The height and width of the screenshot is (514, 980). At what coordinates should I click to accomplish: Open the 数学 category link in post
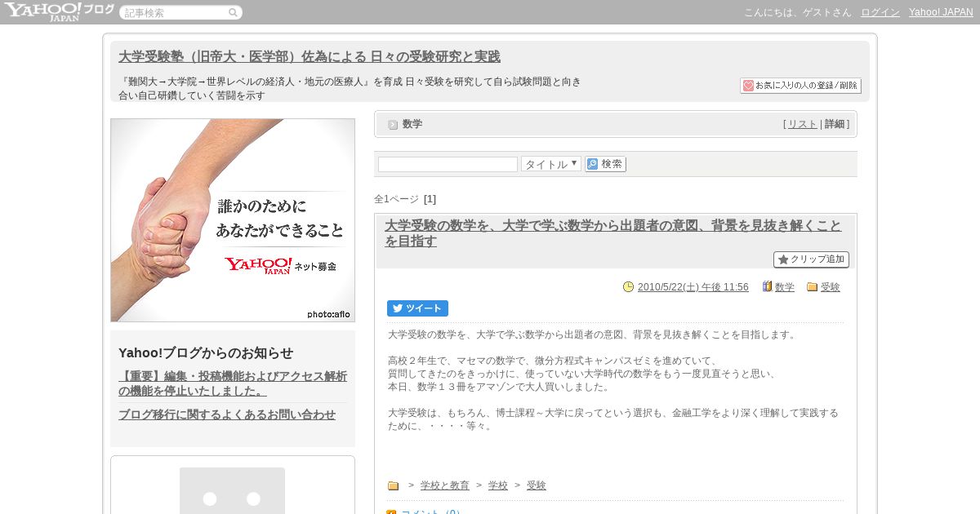click(x=785, y=287)
